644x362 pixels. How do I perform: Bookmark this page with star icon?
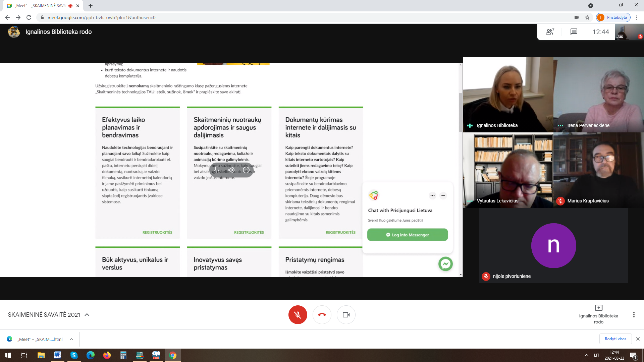tap(587, 17)
